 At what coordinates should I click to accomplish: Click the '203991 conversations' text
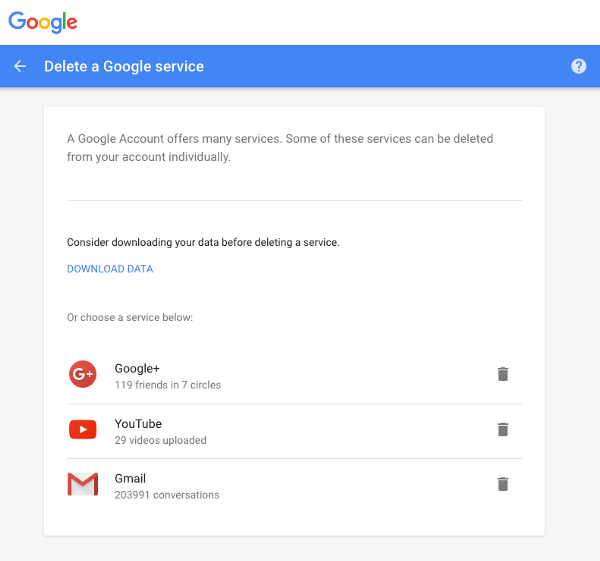point(167,495)
